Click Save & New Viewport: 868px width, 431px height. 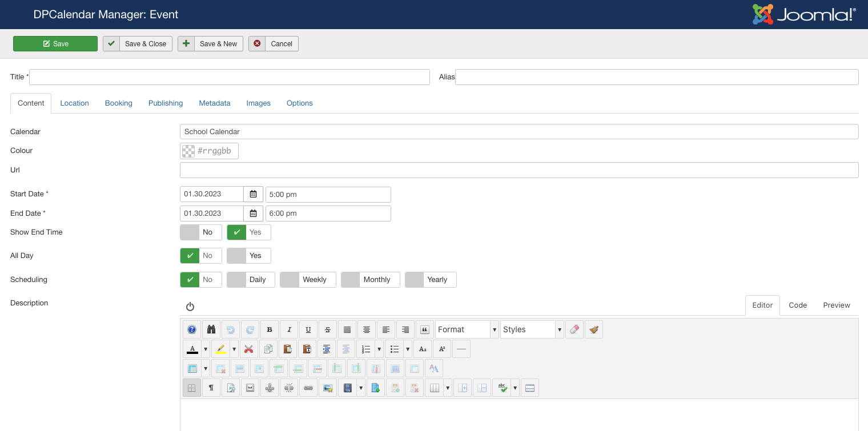coord(211,44)
